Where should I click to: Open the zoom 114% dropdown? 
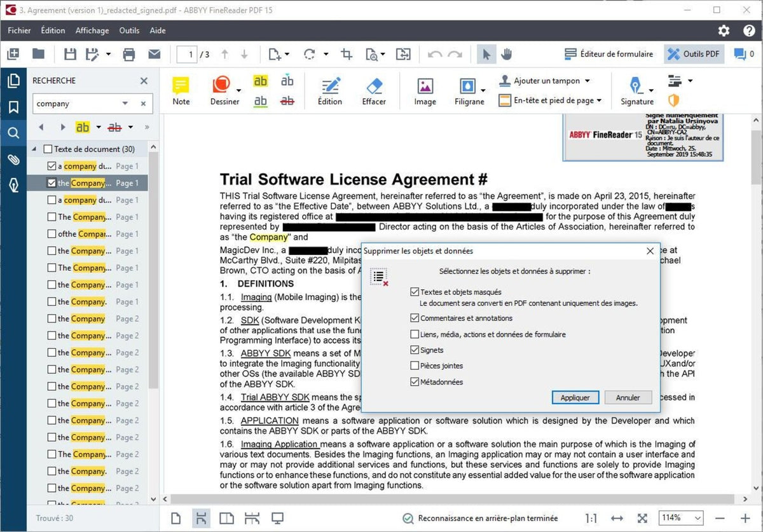point(698,518)
